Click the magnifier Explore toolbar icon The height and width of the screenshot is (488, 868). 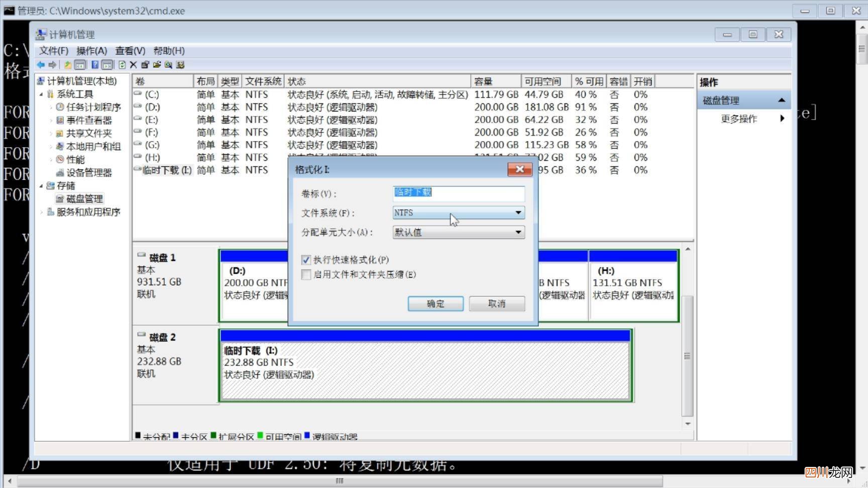(168, 65)
